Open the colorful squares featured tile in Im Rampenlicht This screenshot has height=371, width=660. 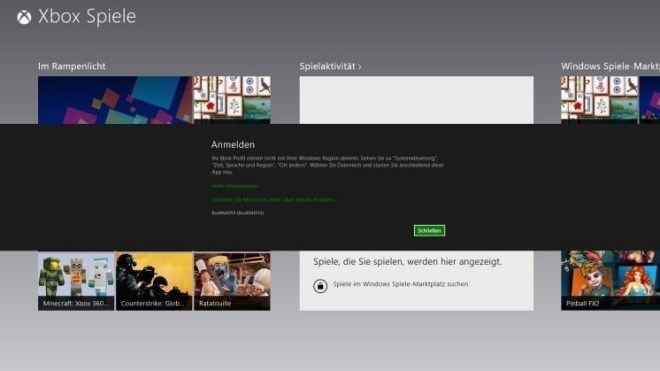click(115, 100)
